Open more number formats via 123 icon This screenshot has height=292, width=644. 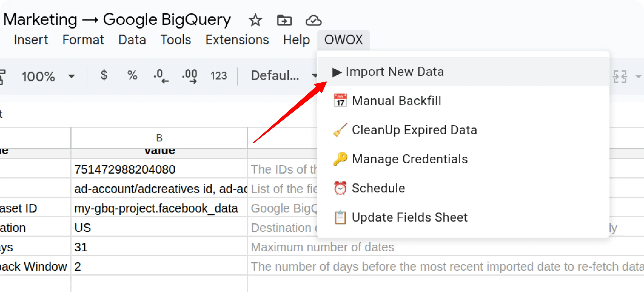coord(219,75)
